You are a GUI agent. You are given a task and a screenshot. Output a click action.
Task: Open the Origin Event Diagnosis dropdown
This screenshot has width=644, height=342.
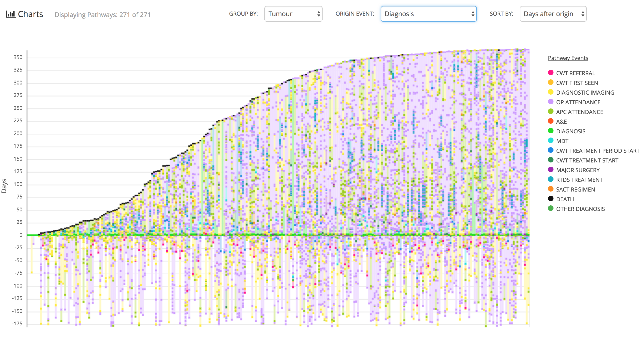[429, 14]
